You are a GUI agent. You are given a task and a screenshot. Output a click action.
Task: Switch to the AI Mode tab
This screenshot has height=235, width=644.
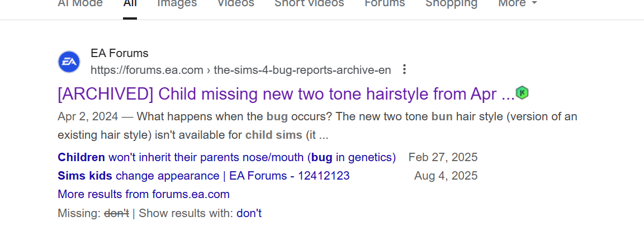pyautogui.click(x=80, y=3)
